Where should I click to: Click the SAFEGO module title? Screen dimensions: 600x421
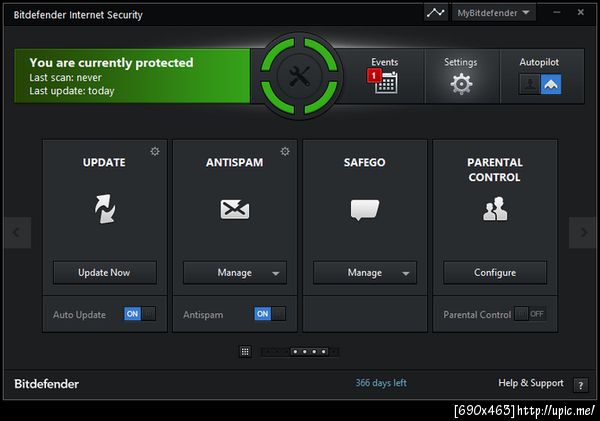pos(364,162)
